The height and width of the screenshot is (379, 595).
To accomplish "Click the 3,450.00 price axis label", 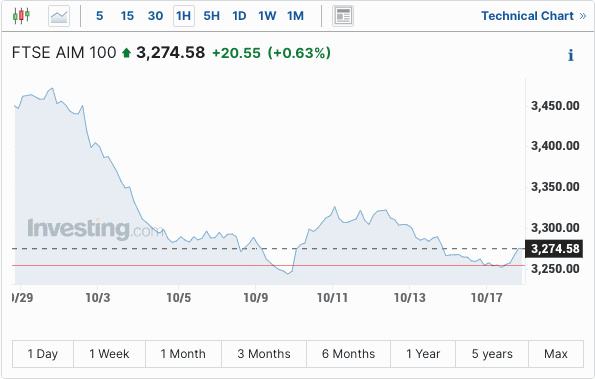I will click(x=555, y=105).
